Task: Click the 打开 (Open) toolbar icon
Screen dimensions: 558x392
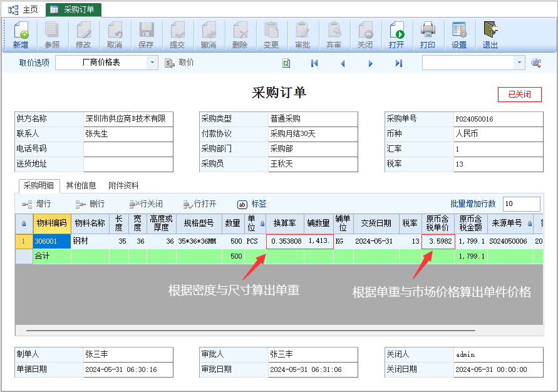Action: coord(396,35)
